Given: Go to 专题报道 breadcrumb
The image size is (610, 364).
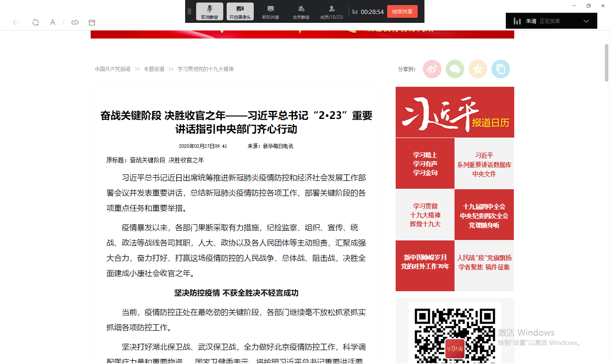Looking at the screenshot, I should click(x=154, y=69).
